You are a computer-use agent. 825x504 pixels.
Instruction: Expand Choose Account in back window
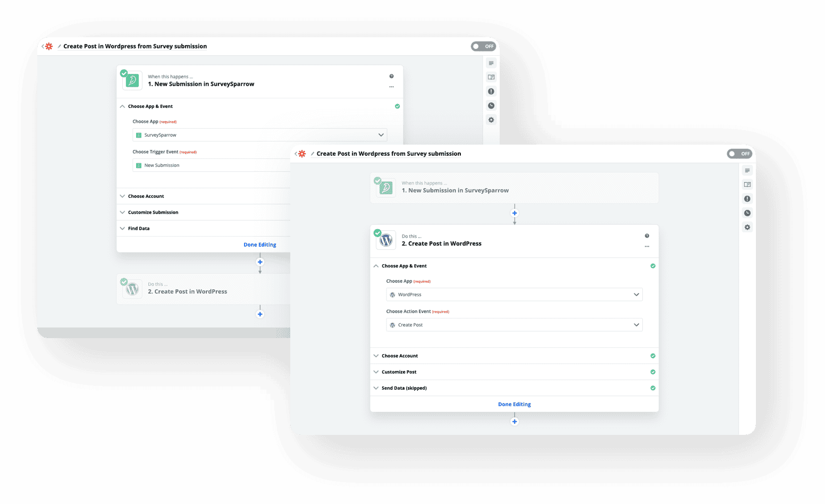pyautogui.click(x=204, y=196)
